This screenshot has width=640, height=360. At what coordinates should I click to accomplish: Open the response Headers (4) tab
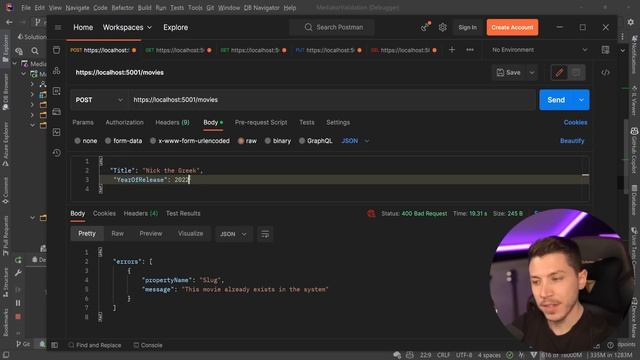point(141,213)
